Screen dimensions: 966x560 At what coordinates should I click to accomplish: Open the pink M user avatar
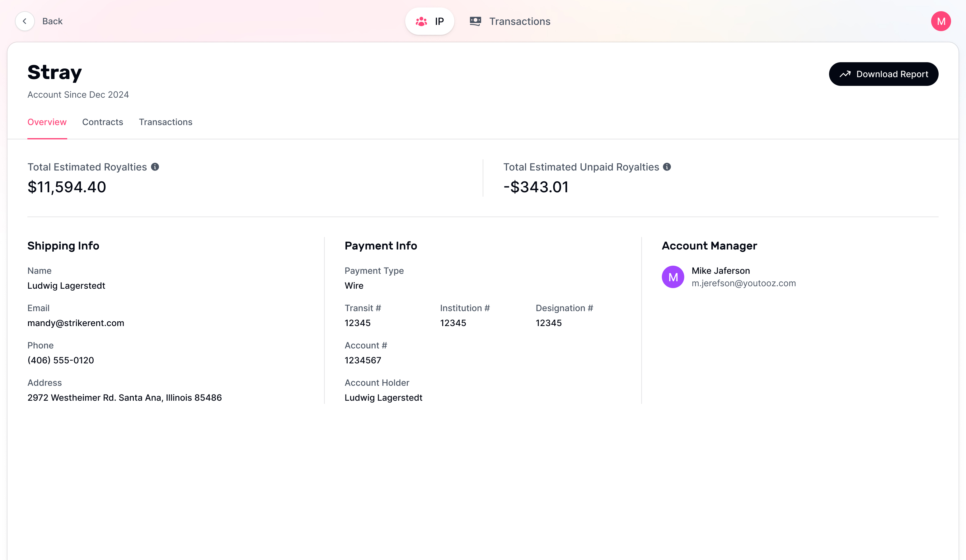tap(941, 21)
